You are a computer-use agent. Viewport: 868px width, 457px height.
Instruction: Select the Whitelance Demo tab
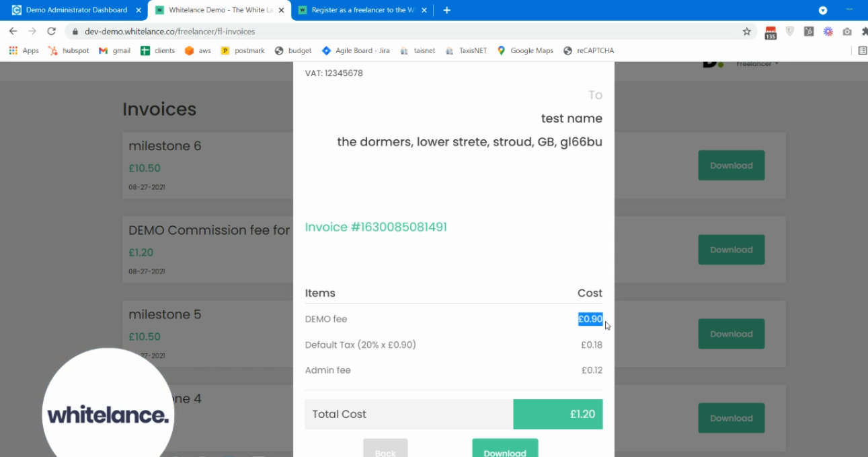219,10
